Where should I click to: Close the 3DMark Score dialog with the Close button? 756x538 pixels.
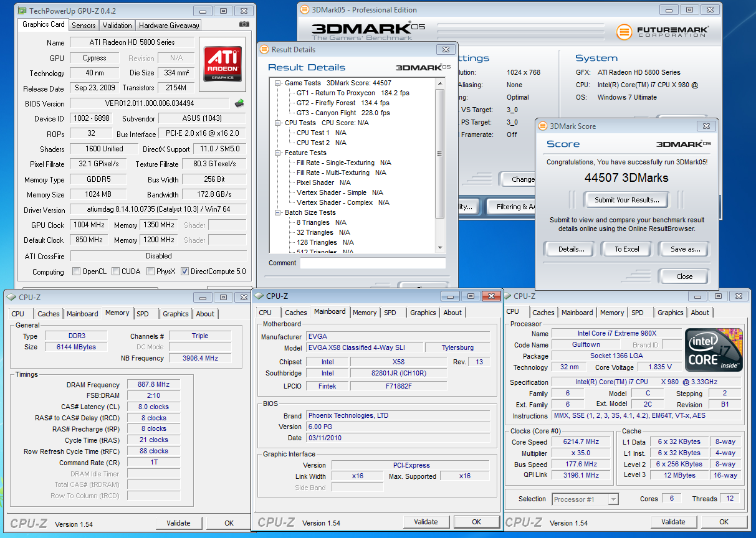(x=684, y=276)
